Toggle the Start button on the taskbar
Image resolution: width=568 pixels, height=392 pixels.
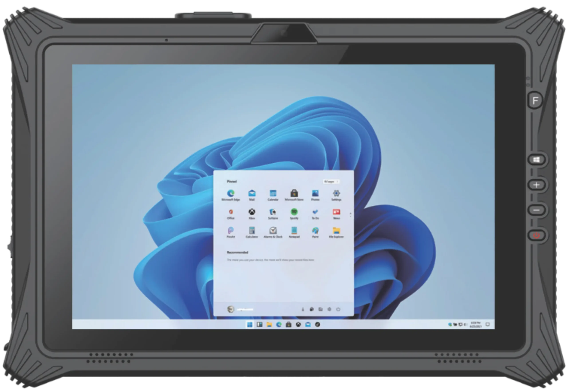[x=250, y=325]
